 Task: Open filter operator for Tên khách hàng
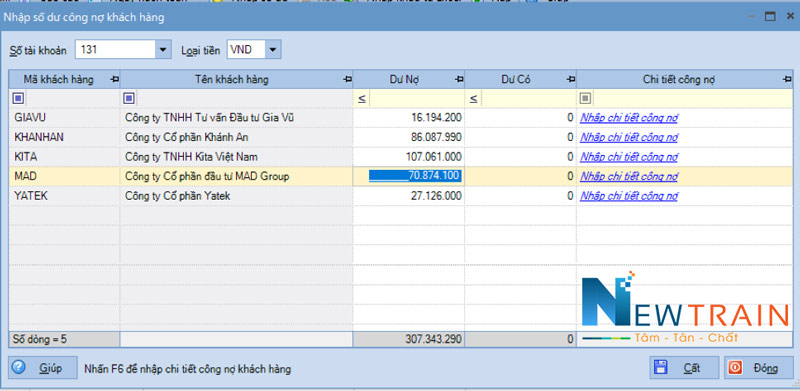129,98
